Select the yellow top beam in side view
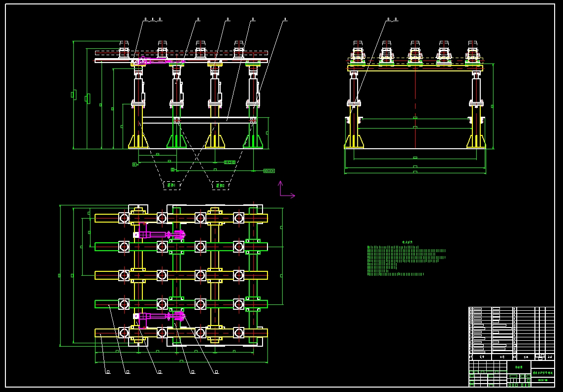Image resolution: width=563 pixels, height=392 pixels. coord(415,68)
